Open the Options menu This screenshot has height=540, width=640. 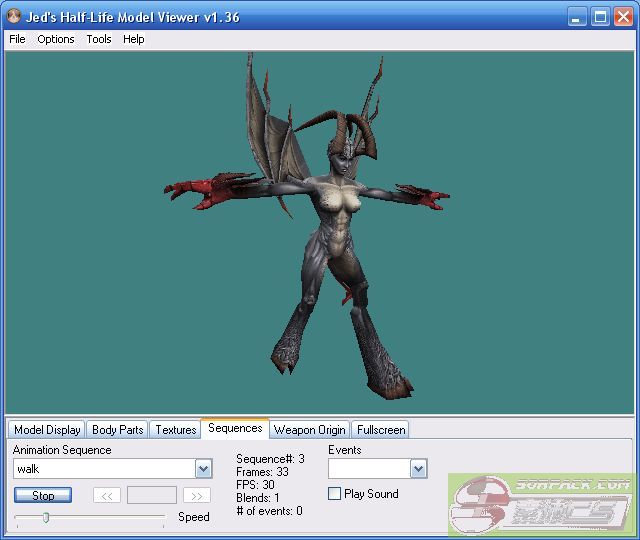(x=56, y=39)
